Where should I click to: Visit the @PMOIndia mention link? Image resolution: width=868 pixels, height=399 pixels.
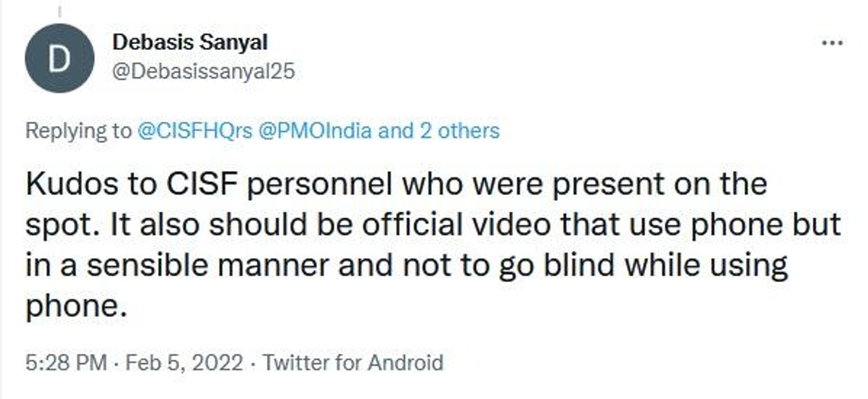click(315, 131)
